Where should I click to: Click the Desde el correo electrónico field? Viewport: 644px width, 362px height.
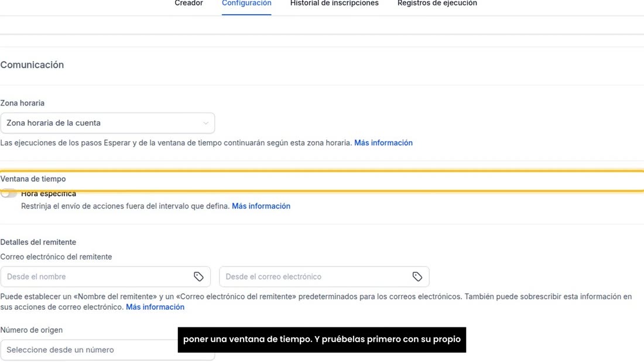tap(324, 276)
